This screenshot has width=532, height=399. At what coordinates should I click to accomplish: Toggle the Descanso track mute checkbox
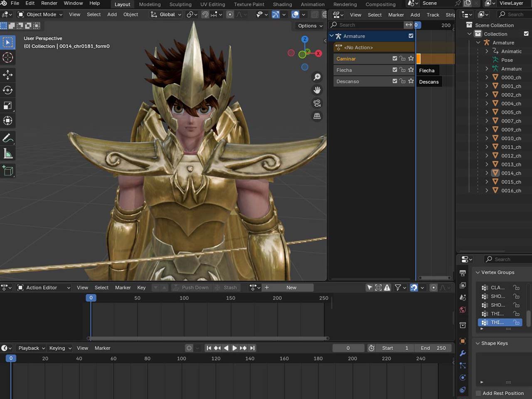pos(395,81)
